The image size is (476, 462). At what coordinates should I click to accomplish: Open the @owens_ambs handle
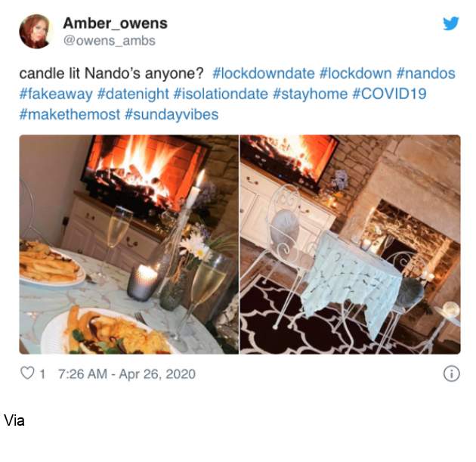click(110, 41)
